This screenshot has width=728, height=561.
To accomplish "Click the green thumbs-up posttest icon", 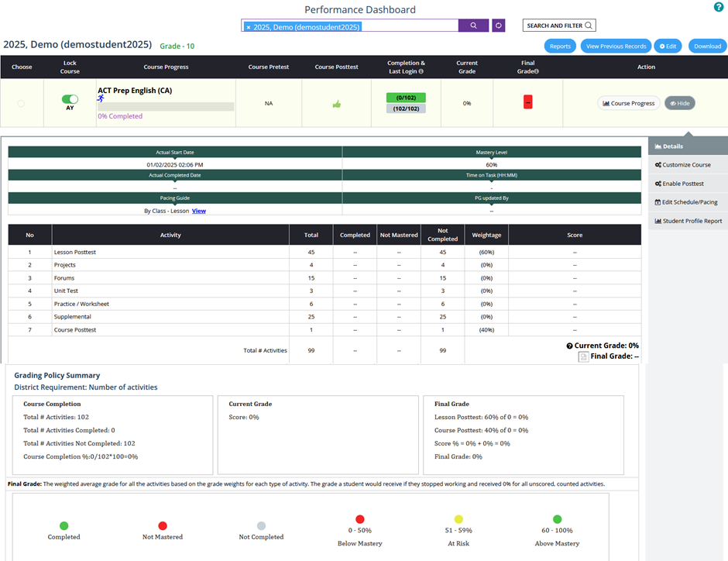I will (x=336, y=104).
